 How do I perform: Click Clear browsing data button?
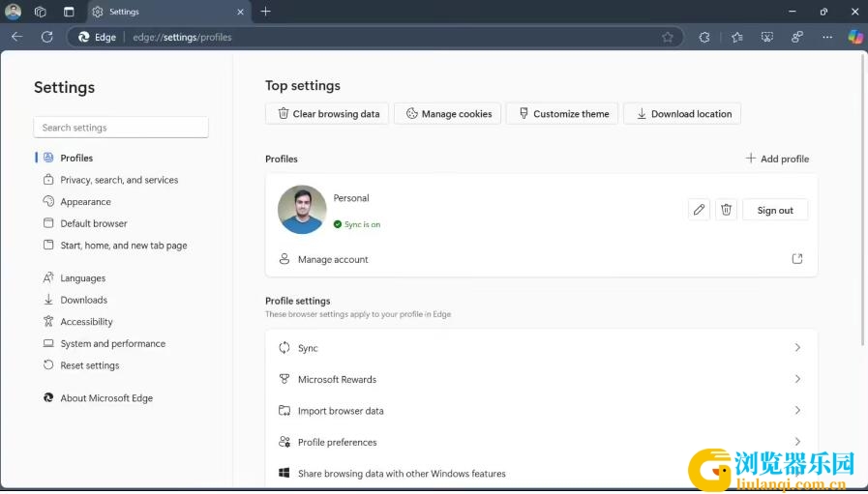click(327, 113)
